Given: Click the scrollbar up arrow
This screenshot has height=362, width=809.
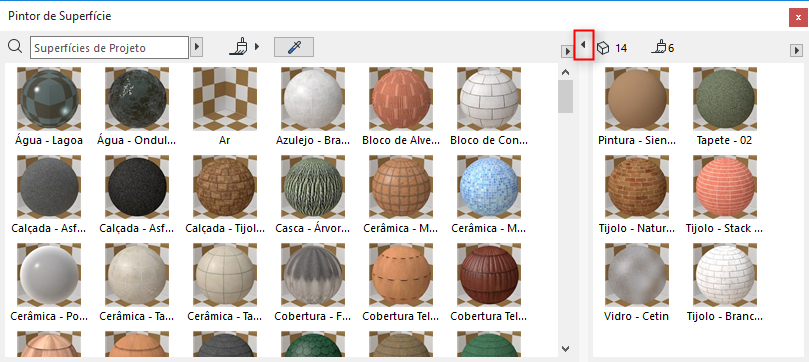Looking at the screenshot, I should (x=565, y=72).
